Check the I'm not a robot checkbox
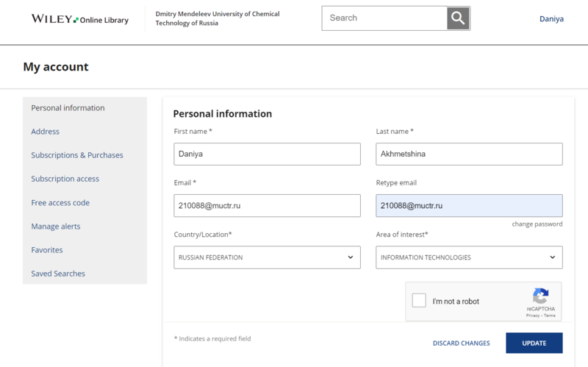 click(419, 301)
